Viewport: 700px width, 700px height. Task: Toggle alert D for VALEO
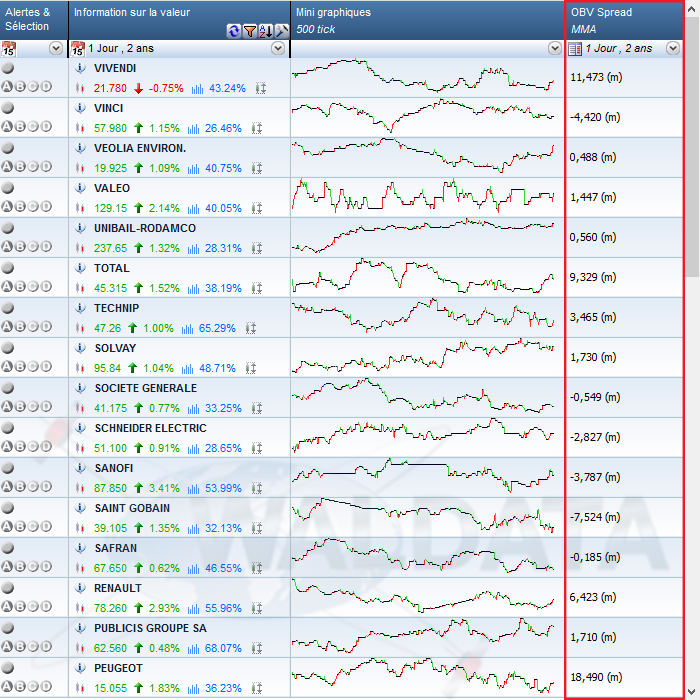46,206
